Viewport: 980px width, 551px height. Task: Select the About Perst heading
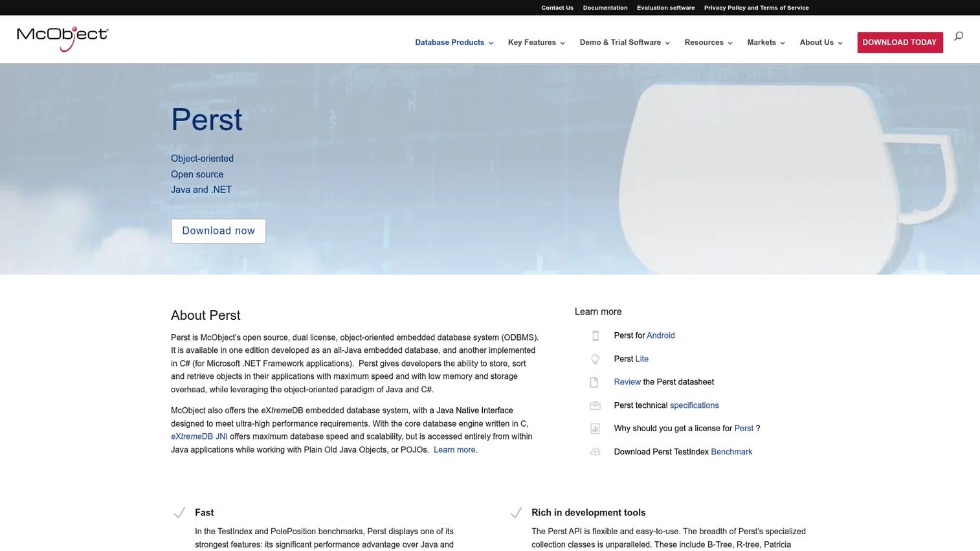tap(205, 315)
